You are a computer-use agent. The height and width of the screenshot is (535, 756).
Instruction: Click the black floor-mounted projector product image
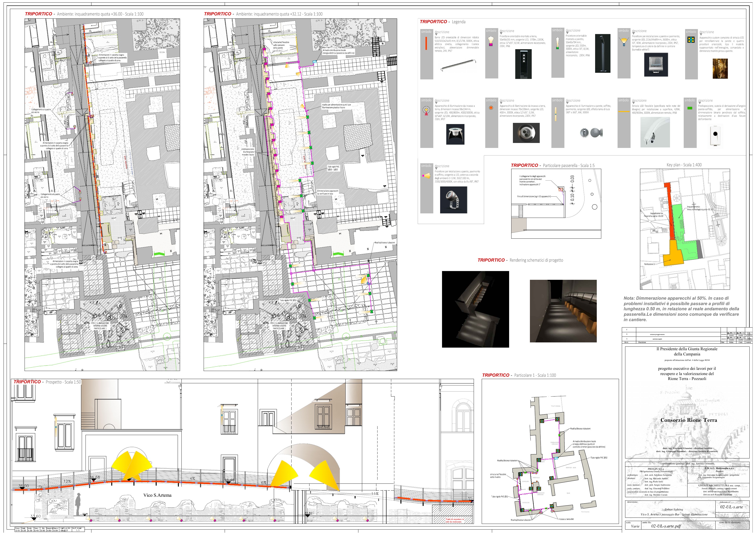click(523, 64)
